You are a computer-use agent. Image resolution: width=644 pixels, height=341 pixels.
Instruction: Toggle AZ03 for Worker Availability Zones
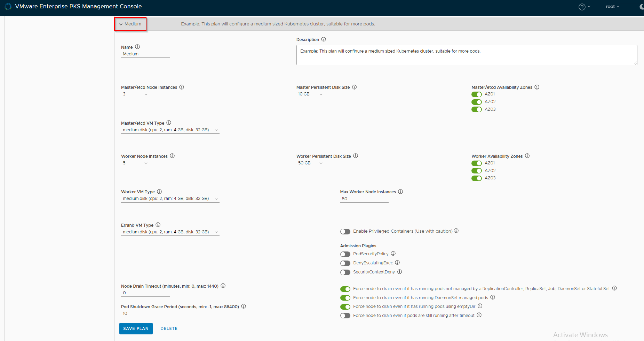(477, 178)
